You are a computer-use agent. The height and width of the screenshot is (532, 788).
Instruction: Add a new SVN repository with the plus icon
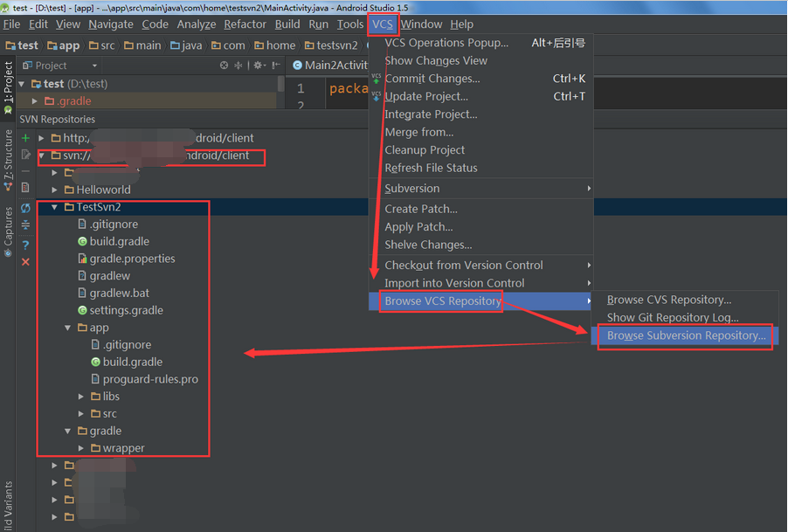[24, 137]
